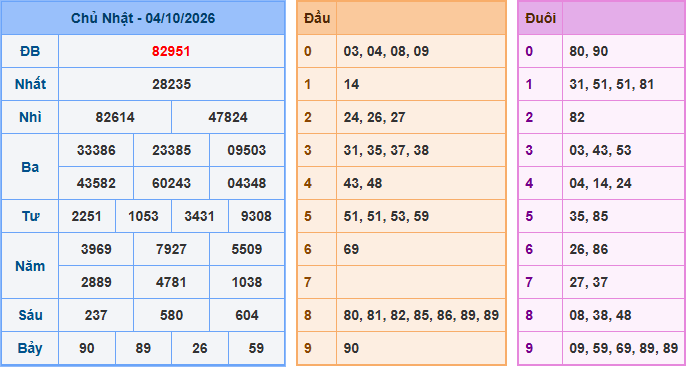
Task: Select the Ba number 23385
Action: click(171, 150)
